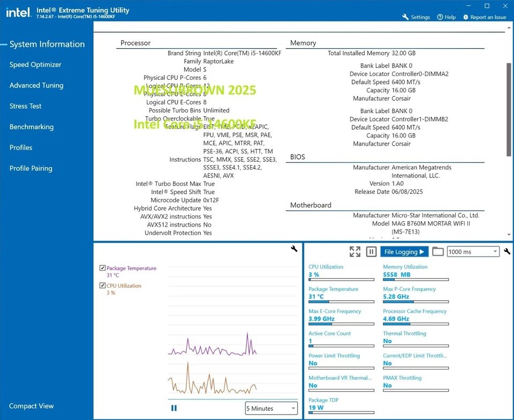Click the CPU Utilization 3 % monitor bar

coord(341,280)
